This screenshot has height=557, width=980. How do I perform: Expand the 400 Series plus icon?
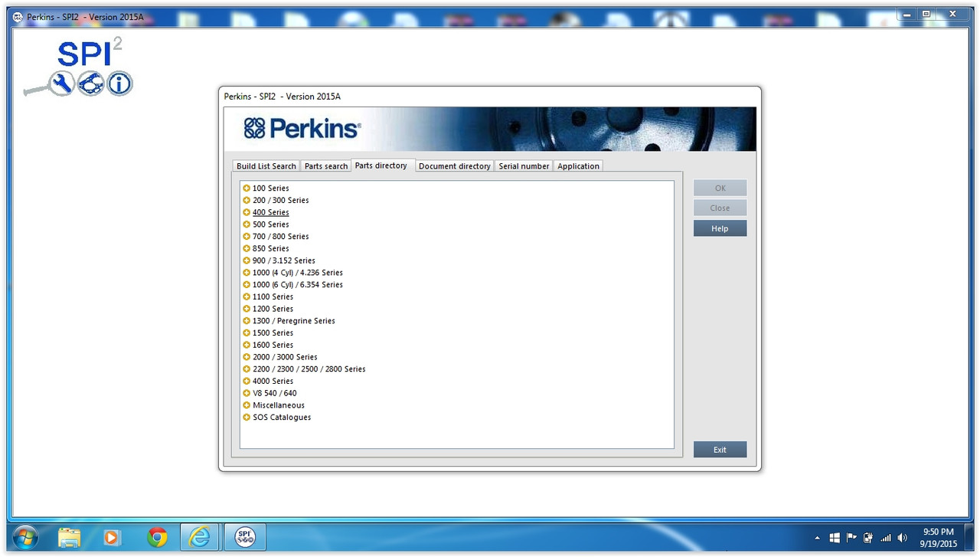(x=247, y=212)
